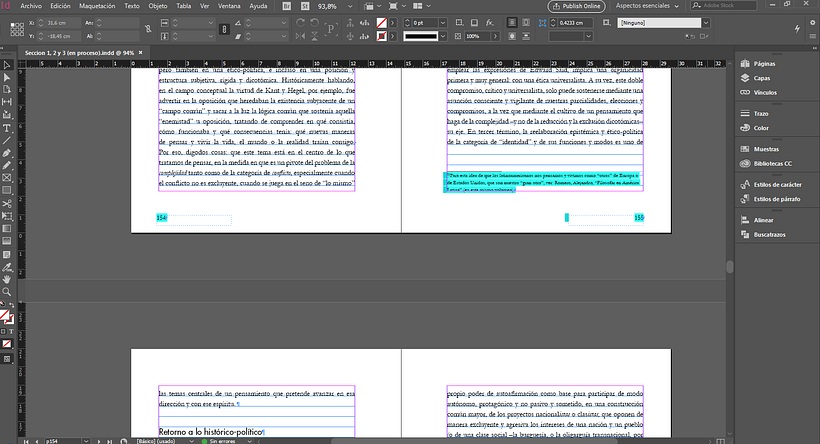Select the Rectangle tool
The height and width of the screenshot is (444, 820).
(7, 191)
